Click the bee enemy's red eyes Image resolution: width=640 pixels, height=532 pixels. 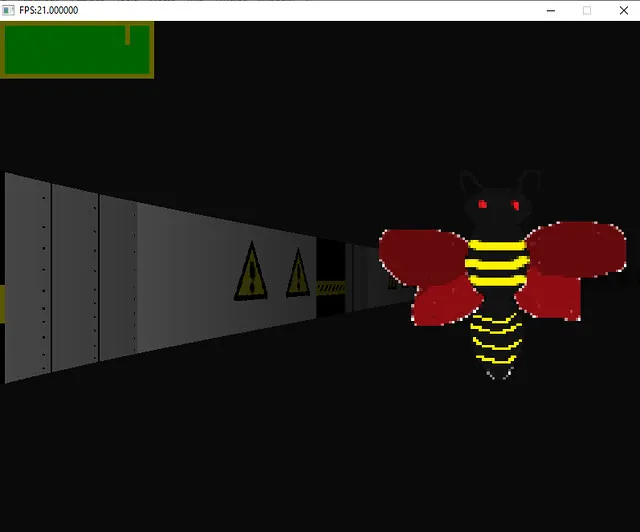tap(498, 205)
